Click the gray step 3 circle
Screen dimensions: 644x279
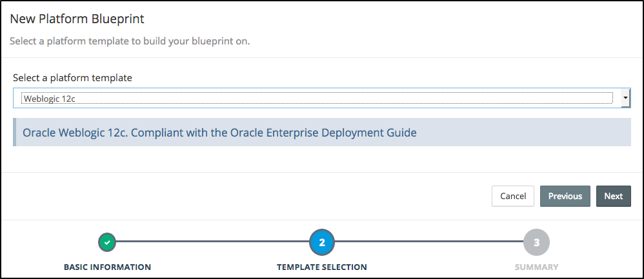coord(536,242)
